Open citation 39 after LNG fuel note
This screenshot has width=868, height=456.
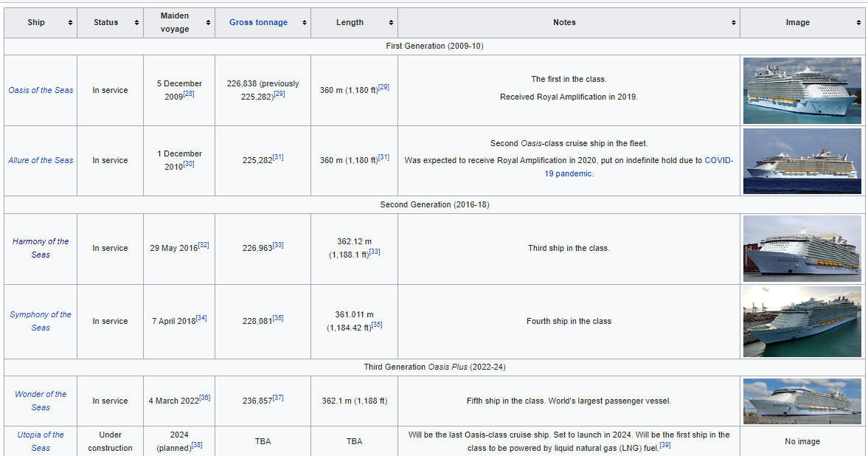(x=665, y=445)
